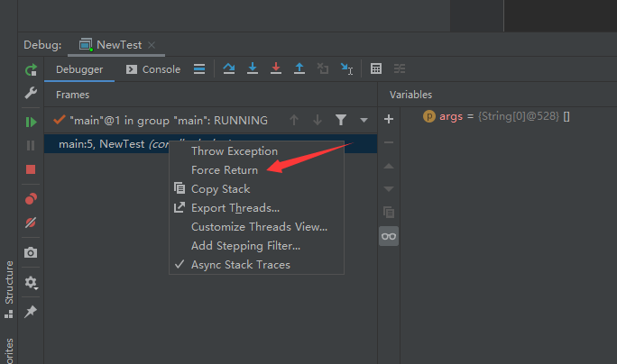Choose Throw Exception menu entry
Image resolution: width=617 pixels, height=364 pixels.
256,151
